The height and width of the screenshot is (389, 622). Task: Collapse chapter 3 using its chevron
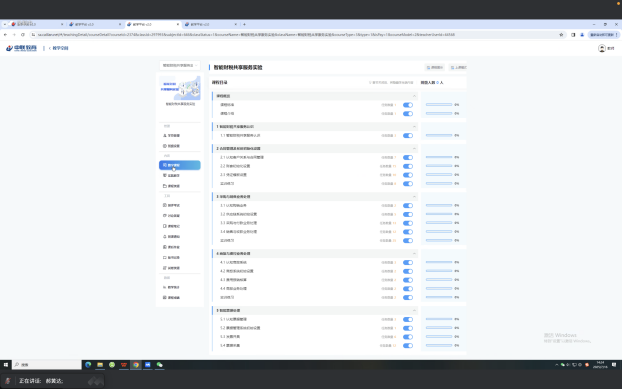[x=414, y=197]
